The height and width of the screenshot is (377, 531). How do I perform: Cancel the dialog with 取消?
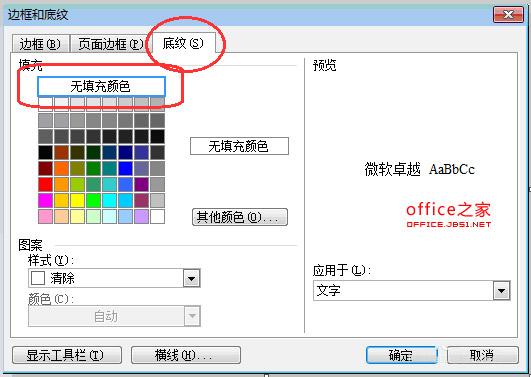(x=483, y=355)
